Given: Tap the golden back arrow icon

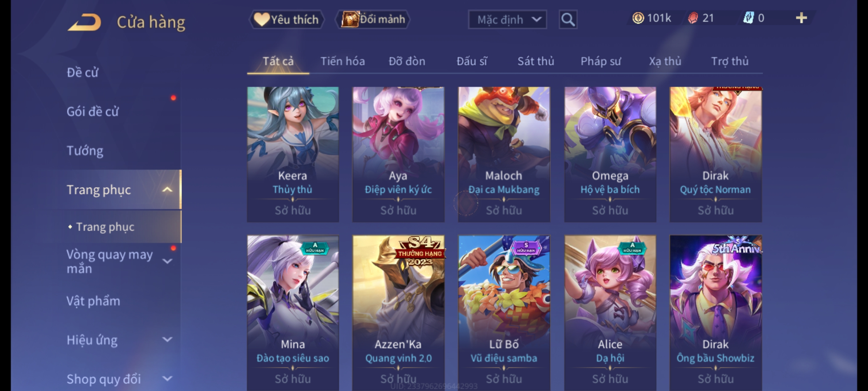Looking at the screenshot, I should (x=84, y=22).
